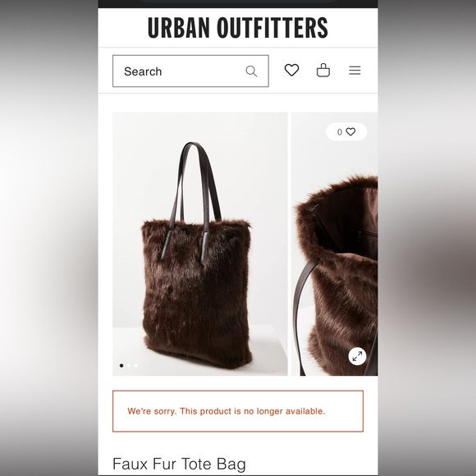Toggle favorite heart on the product image
This screenshot has height=476, width=476.
tap(350, 132)
